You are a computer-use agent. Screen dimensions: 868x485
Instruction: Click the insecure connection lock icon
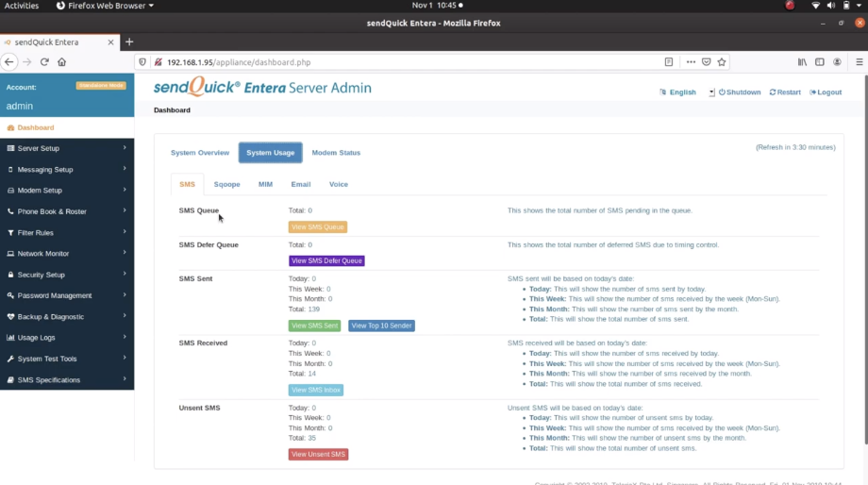(x=159, y=62)
